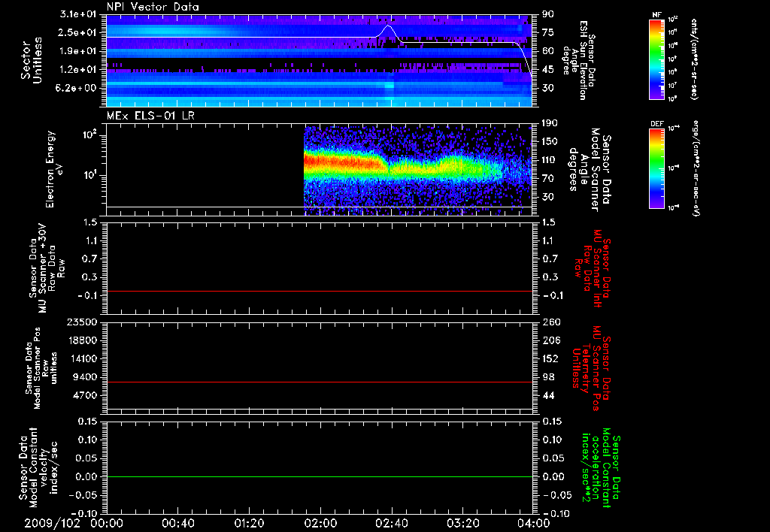Click the "150" scanner angle tick value

coord(550,142)
